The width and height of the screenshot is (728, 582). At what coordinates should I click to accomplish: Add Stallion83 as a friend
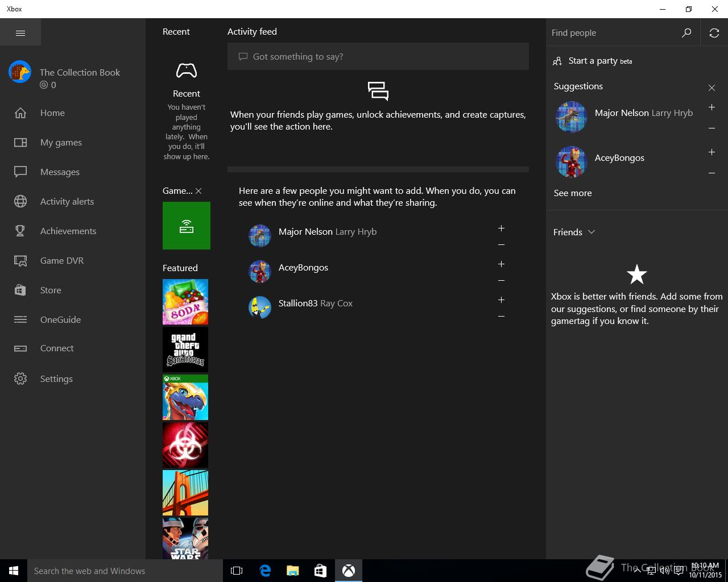point(501,300)
